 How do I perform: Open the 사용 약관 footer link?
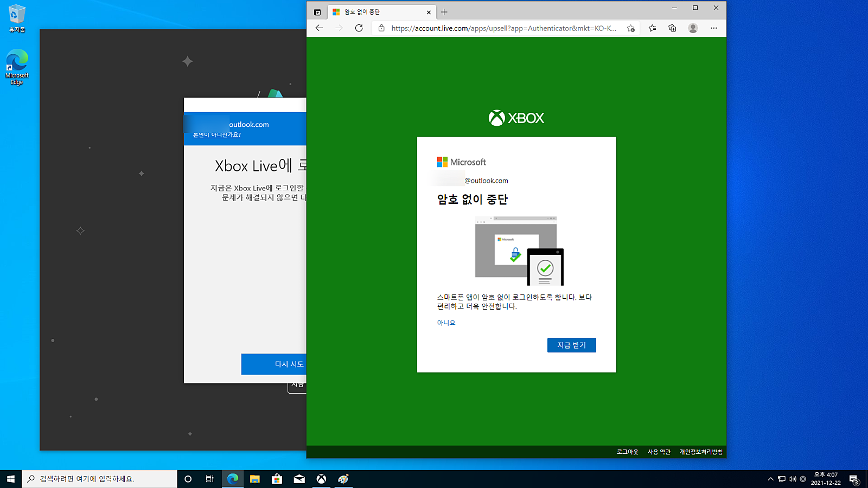pos(659,452)
